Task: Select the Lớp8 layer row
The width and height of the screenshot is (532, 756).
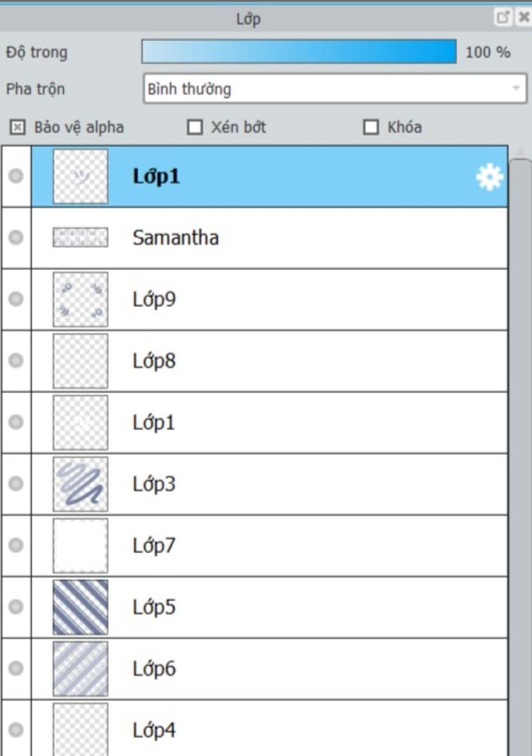Action: point(269,361)
